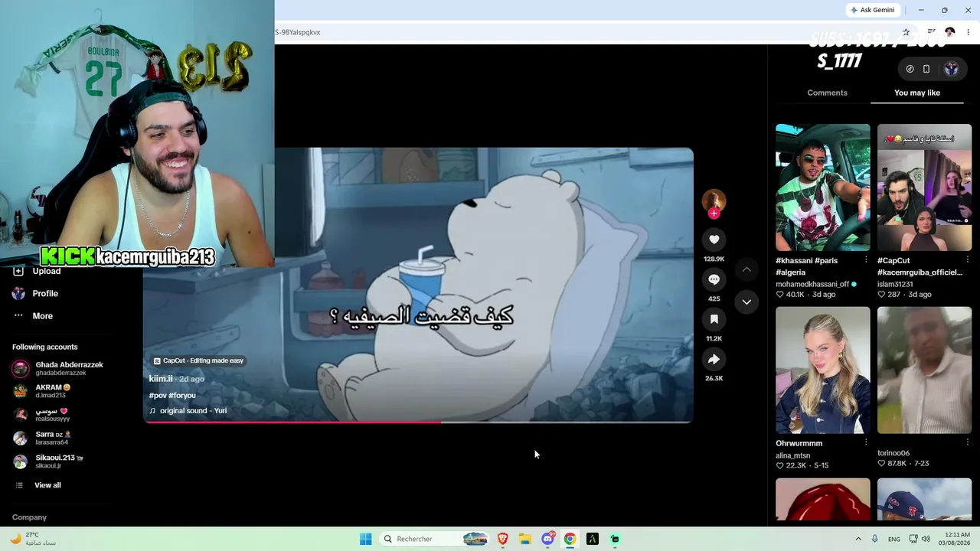
Task: Show hidden system tray icons
Action: tap(857, 539)
